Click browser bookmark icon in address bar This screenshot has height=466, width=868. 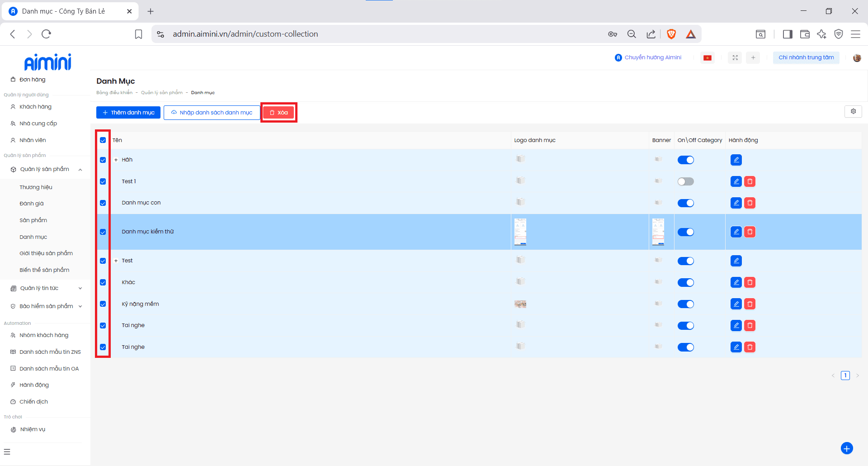click(139, 34)
